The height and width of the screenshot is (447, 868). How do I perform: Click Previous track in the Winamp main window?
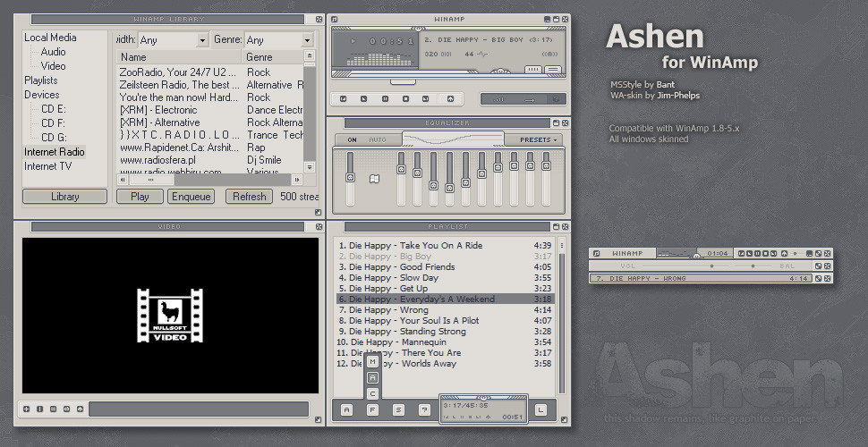coord(344,99)
